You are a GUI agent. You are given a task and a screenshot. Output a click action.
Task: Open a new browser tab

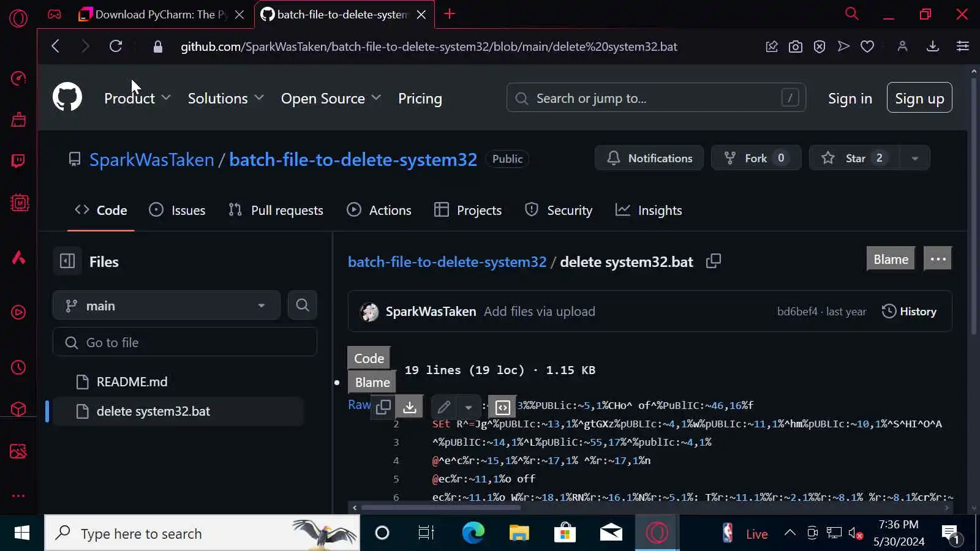point(450,14)
